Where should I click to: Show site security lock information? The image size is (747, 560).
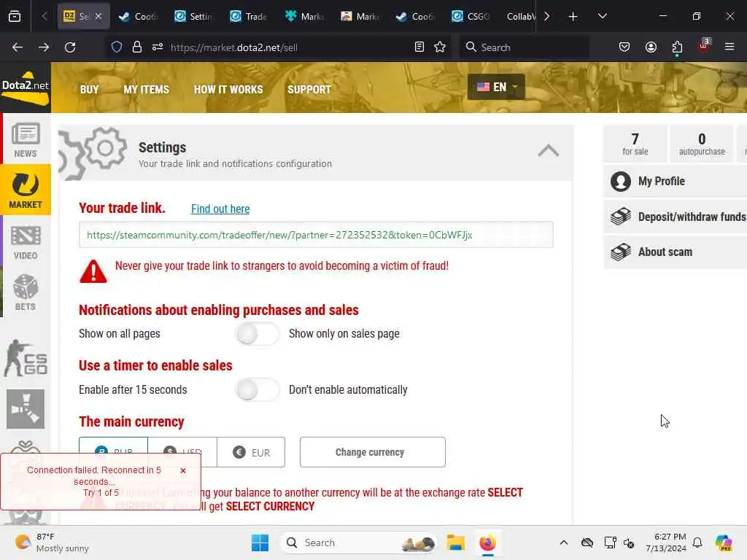[x=137, y=47]
